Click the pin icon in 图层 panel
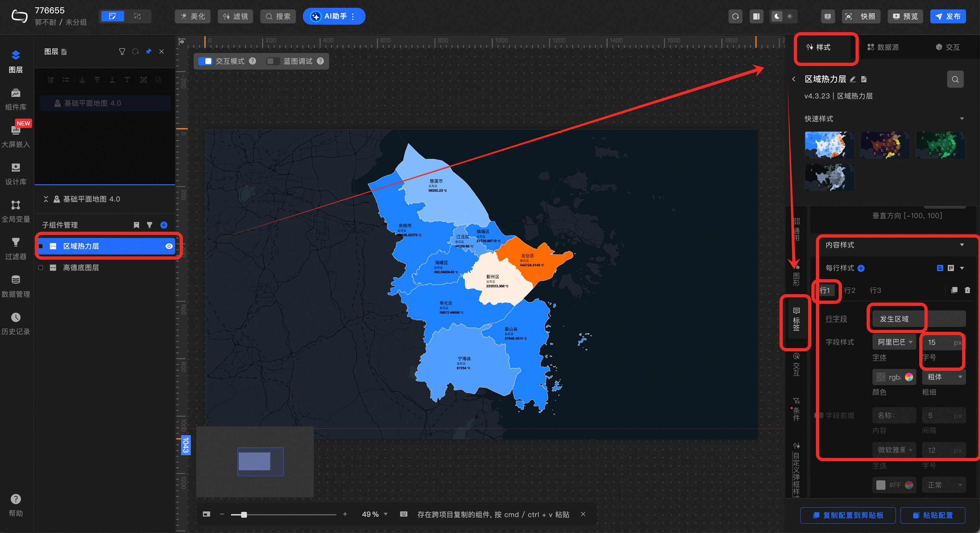This screenshot has height=533, width=980. [x=148, y=51]
